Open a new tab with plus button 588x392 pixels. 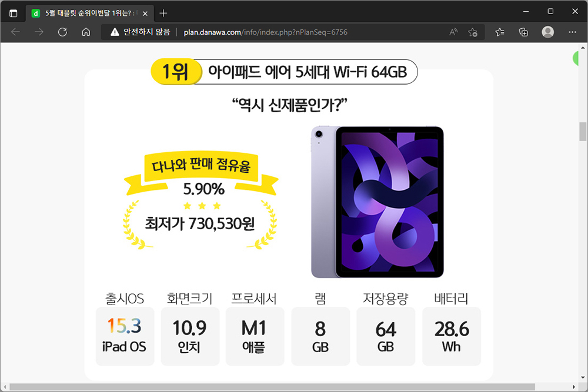(163, 14)
